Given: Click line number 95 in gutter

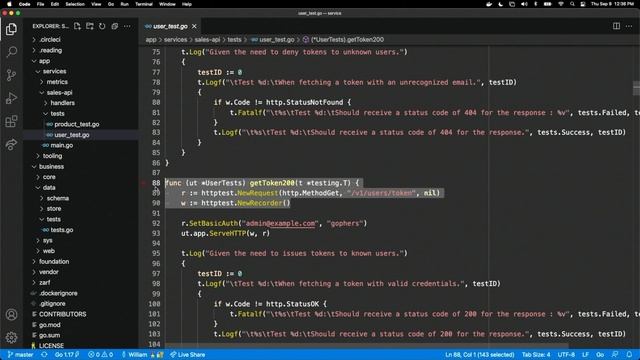Looking at the screenshot, I should pyautogui.click(x=156, y=253).
